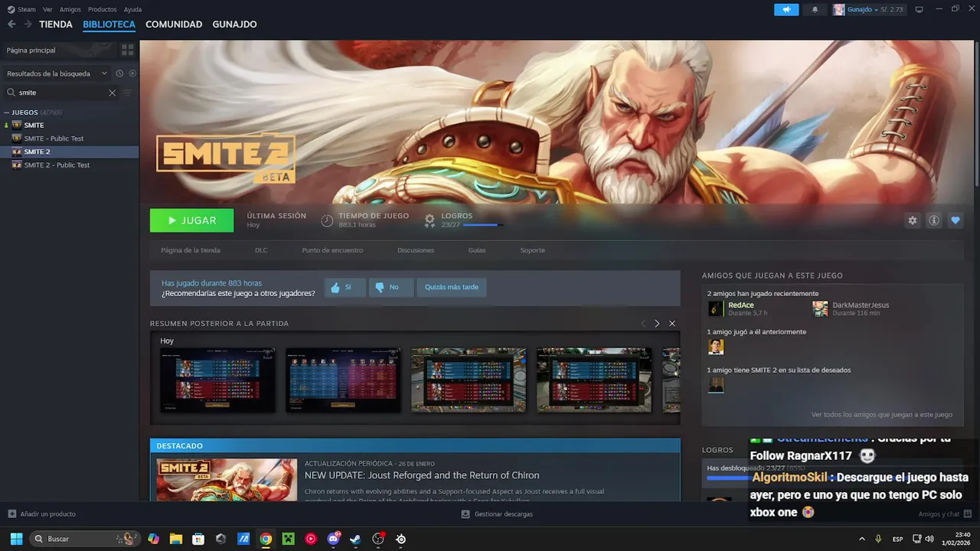The height and width of the screenshot is (551, 980).
Task: Click the smite library search field
Action: click(61, 93)
